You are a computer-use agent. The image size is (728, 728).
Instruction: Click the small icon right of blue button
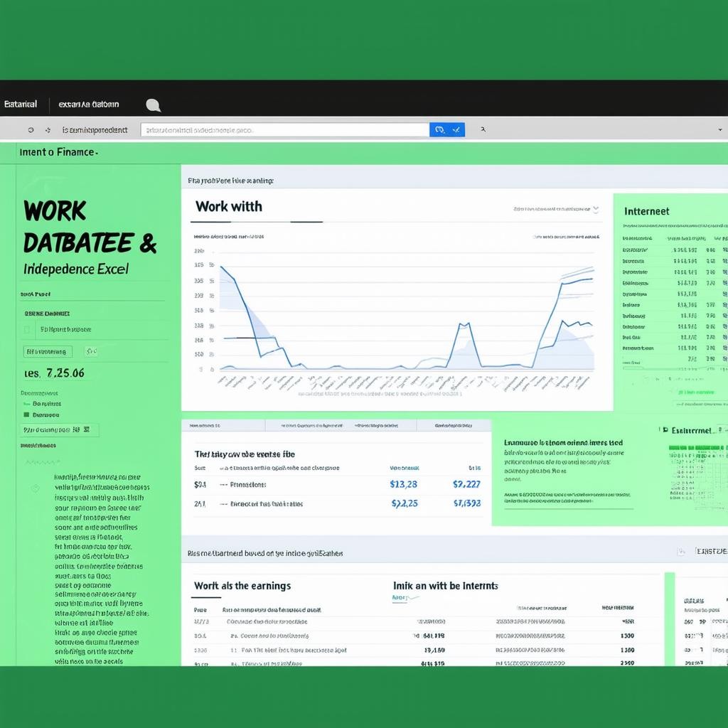[x=483, y=130]
